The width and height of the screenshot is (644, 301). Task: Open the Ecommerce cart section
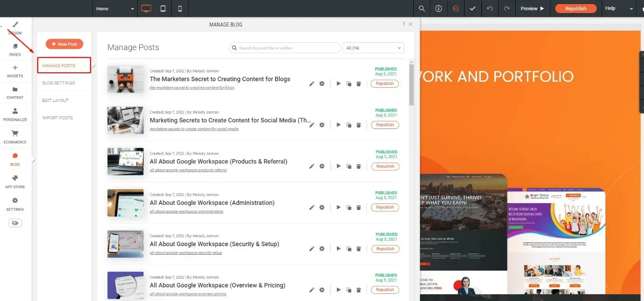pyautogui.click(x=15, y=137)
